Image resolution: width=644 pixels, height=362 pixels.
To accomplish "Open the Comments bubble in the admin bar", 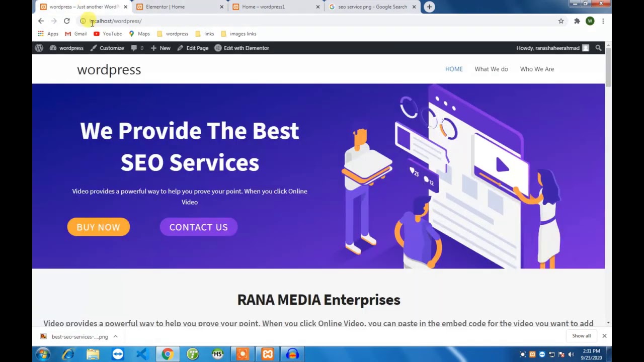I will (137, 48).
